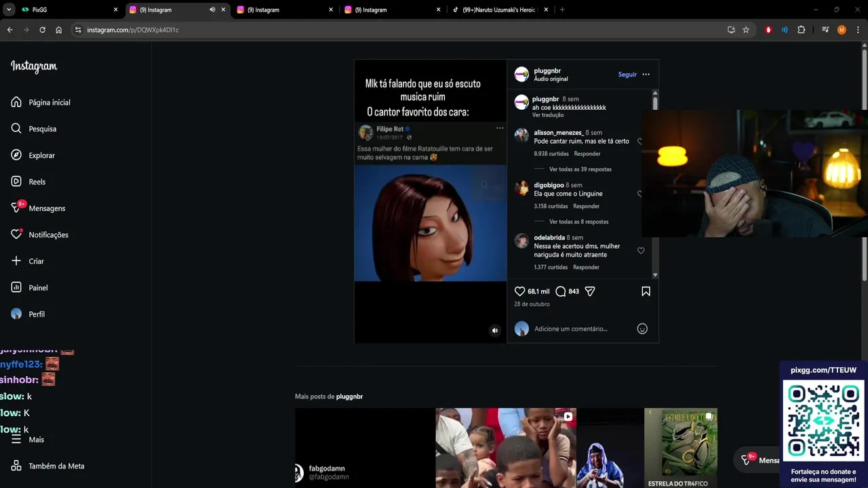This screenshot has width=868, height=488.
Task: Go back in browser
Action: [x=9, y=30]
